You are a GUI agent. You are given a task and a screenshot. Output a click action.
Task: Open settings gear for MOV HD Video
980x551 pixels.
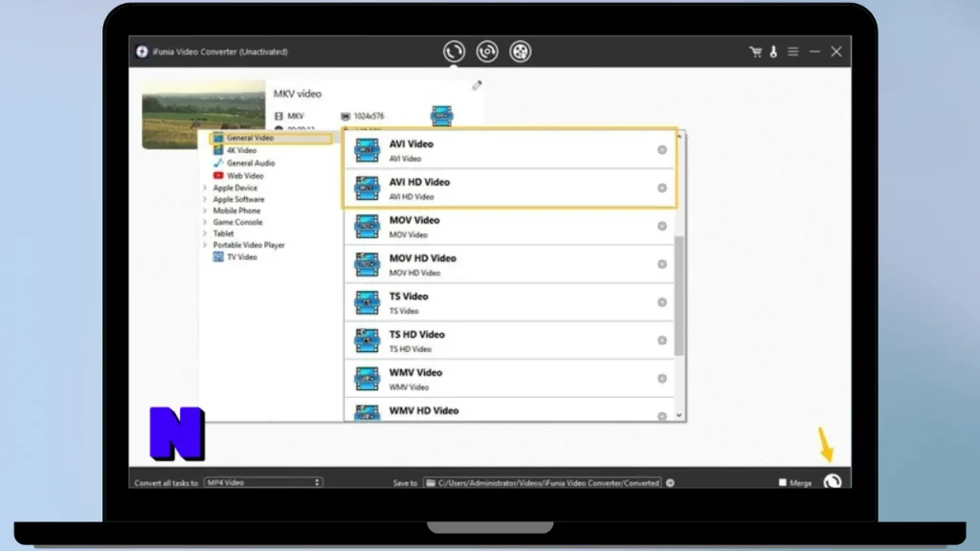click(x=662, y=264)
